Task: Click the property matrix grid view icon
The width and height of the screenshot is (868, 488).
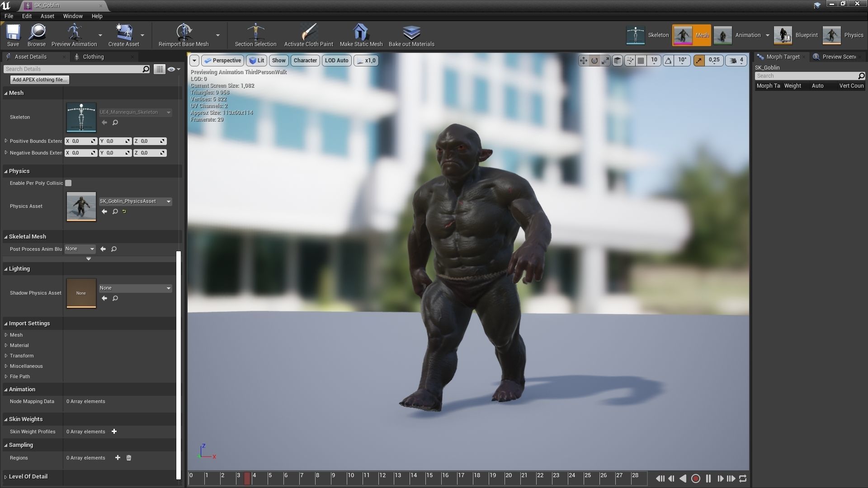Action: click(160, 69)
